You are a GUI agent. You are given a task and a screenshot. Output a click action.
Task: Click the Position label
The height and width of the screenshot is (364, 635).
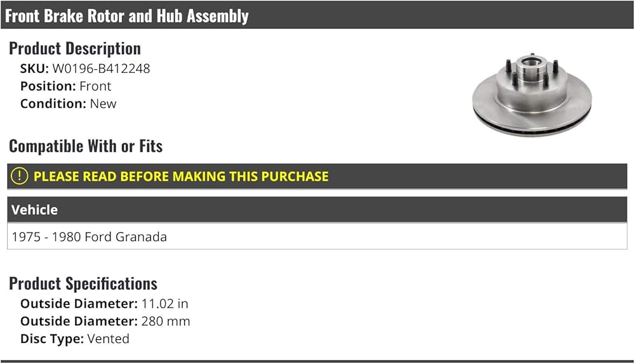click(x=48, y=86)
